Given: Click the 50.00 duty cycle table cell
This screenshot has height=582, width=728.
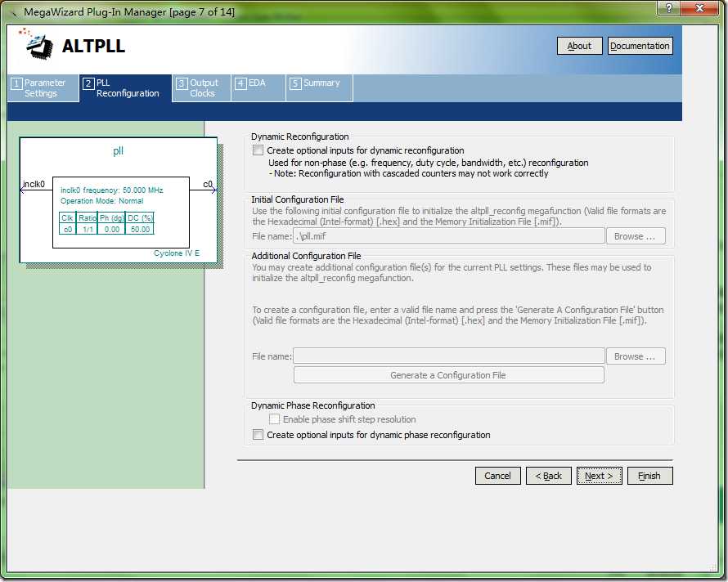Looking at the screenshot, I should pyautogui.click(x=140, y=229).
